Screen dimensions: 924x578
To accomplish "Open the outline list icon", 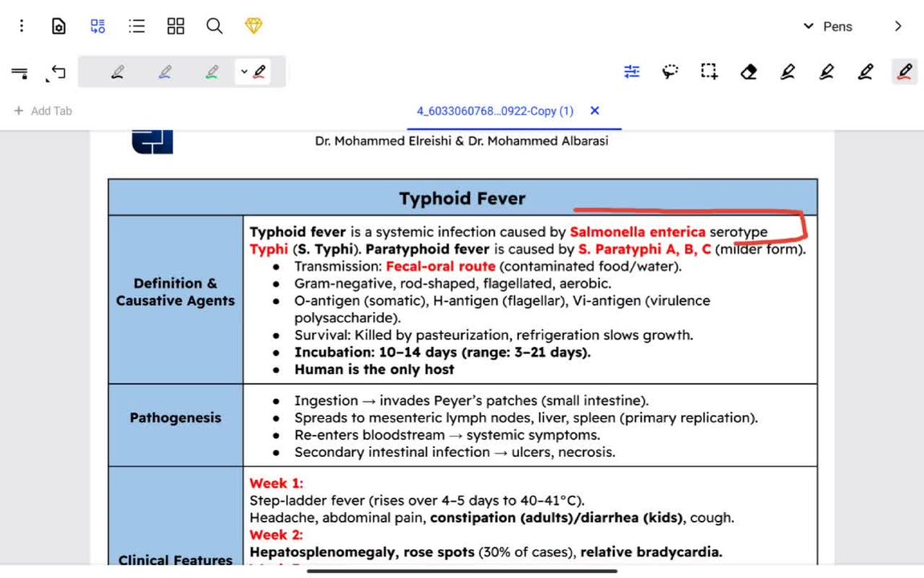I will (137, 26).
